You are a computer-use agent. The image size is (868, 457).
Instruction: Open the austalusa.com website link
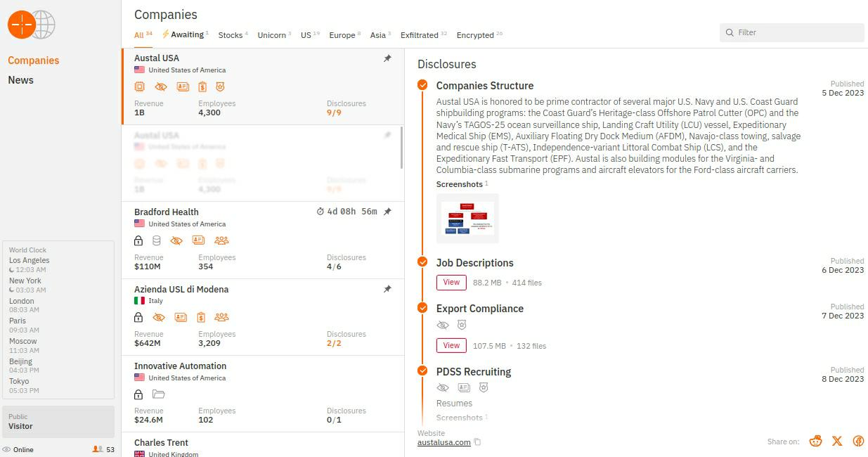443,442
